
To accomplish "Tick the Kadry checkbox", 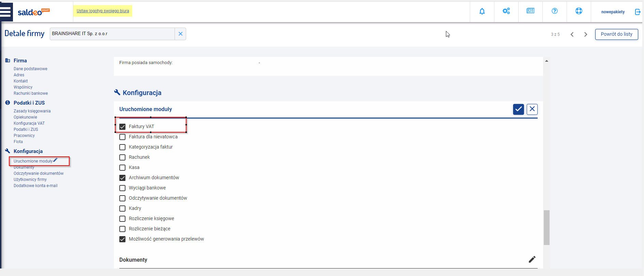I will (x=122, y=209).
